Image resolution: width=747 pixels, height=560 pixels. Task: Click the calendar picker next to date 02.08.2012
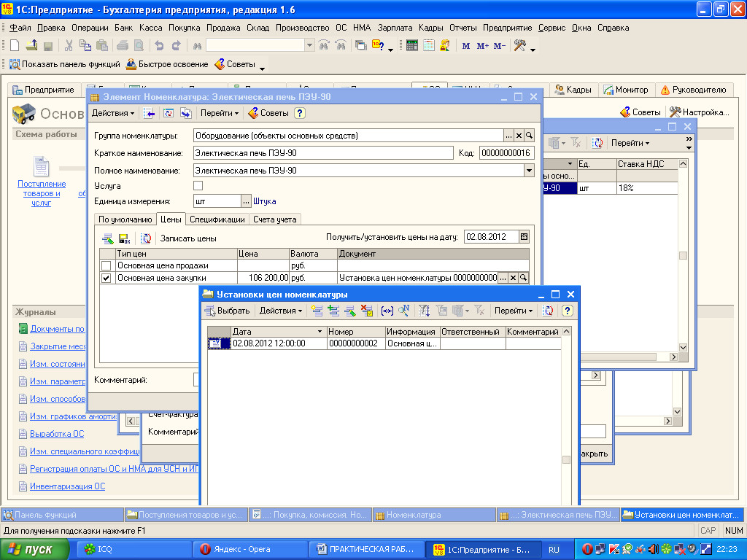524,237
